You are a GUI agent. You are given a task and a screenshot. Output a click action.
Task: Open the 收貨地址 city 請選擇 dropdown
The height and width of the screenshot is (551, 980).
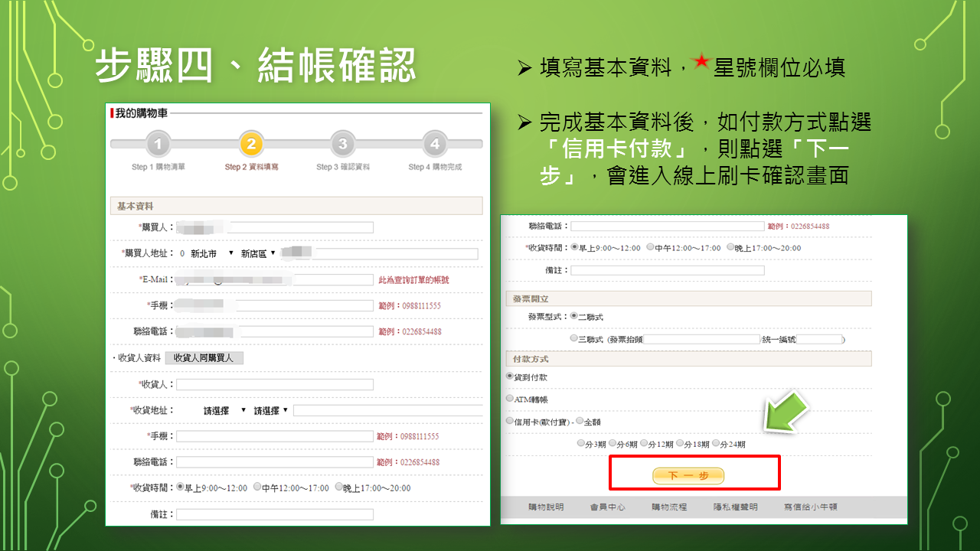click(224, 411)
